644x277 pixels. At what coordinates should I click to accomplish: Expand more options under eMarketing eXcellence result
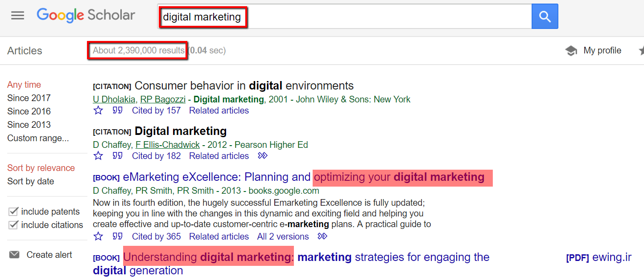[x=322, y=236]
